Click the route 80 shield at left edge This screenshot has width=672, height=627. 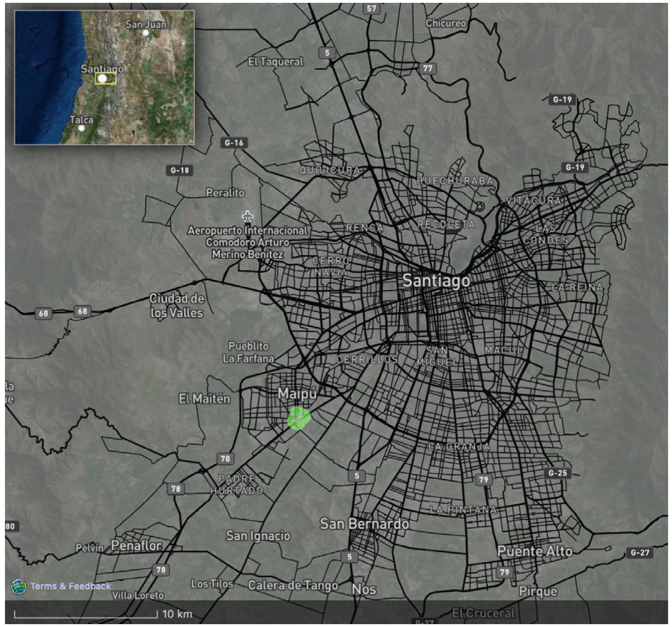11,526
